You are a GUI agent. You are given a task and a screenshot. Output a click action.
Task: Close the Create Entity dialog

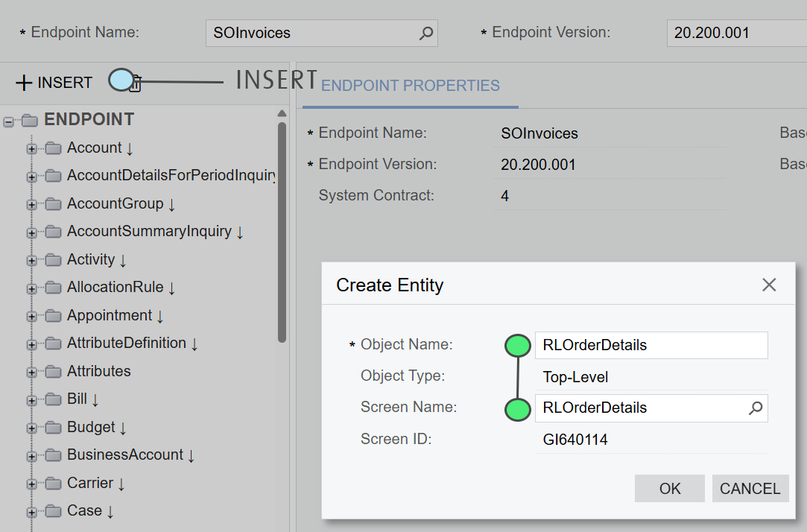pyautogui.click(x=769, y=285)
